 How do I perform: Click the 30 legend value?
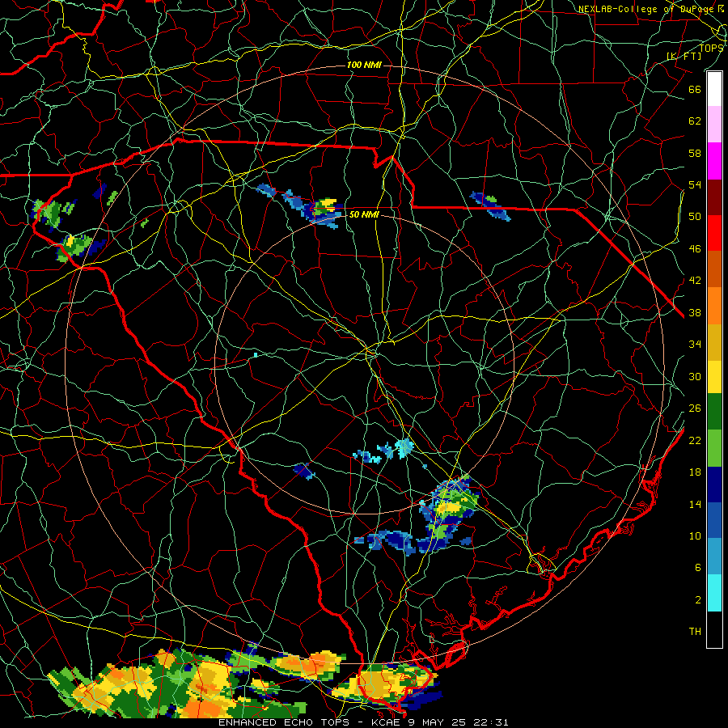(695, 376)
